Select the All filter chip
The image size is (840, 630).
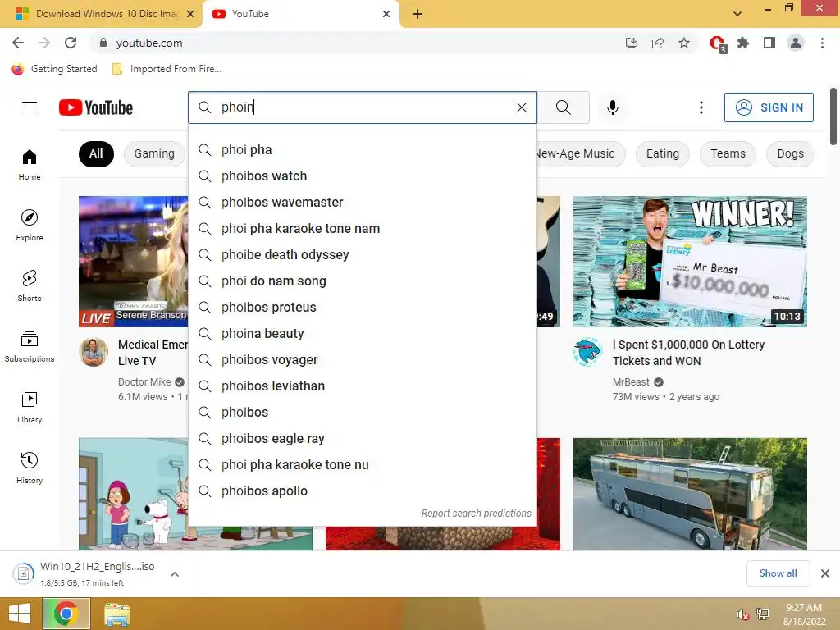(x=96, y=153)
